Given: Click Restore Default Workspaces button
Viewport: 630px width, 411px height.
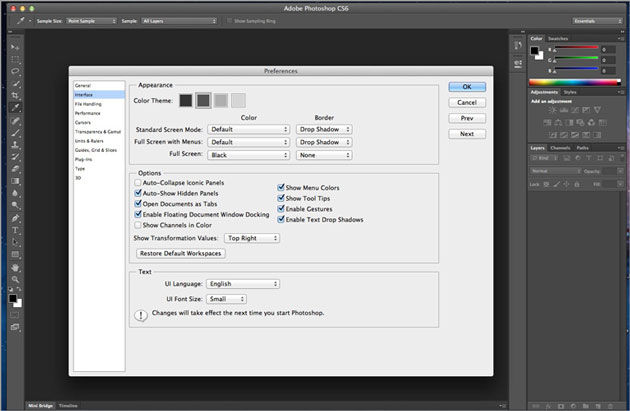Looking at the screenshot, I should pyautogui.click(x=181, y=254).
